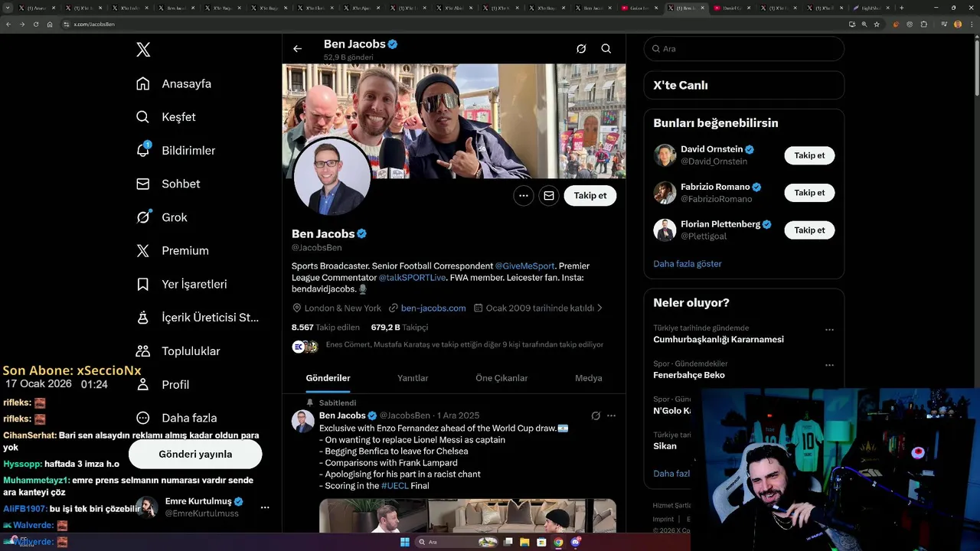Go to Anasayfa in the sidebar

tap(186, 83)
